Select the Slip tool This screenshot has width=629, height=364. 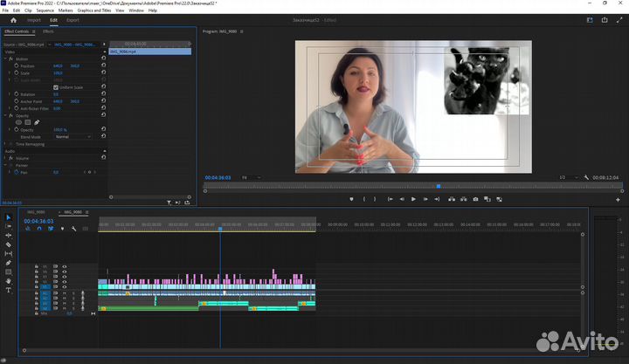9,254
